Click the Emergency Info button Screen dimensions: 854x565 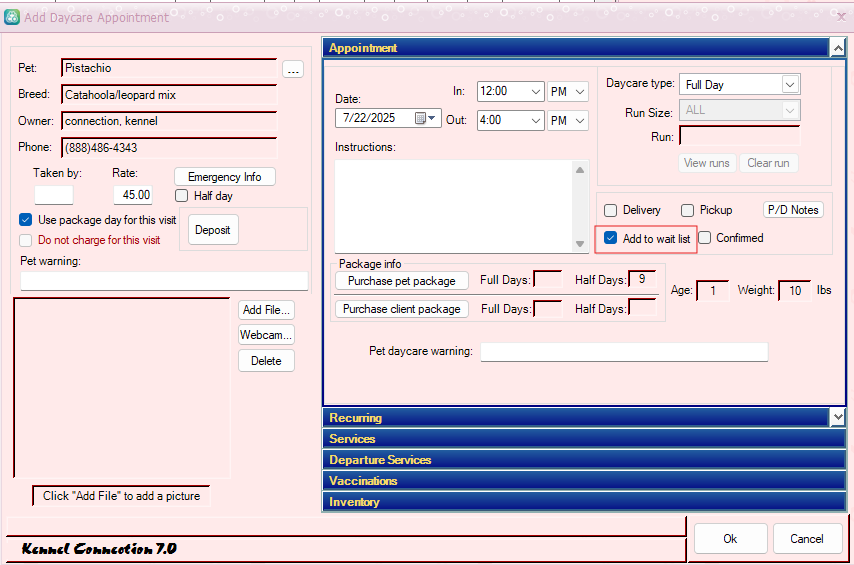(224, 177)
